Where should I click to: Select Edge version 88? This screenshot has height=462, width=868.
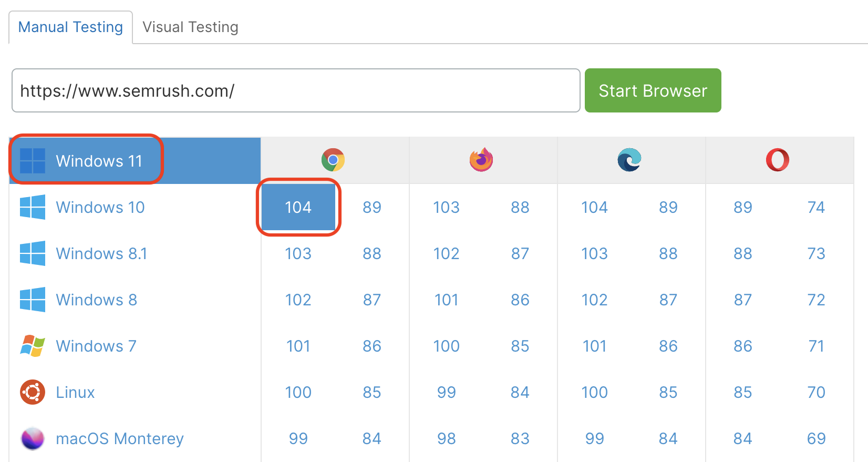click(668, 253)
